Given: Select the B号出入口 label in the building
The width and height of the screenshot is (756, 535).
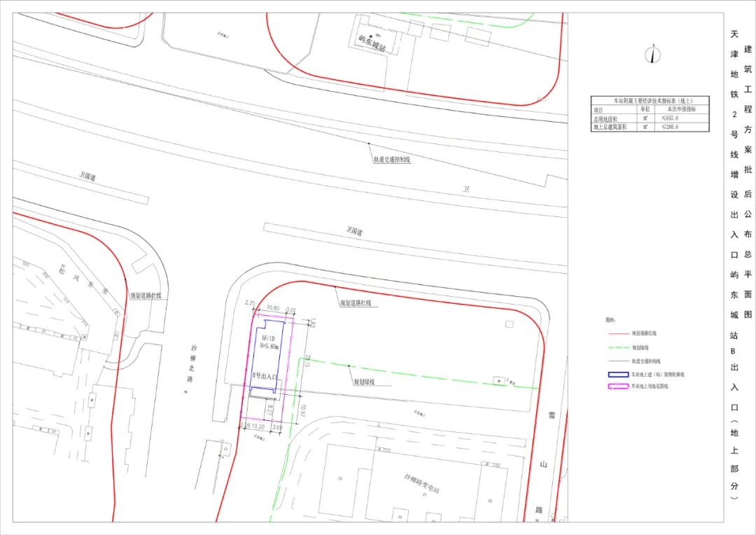Looking at the screenshot, I should [x=265, y=377].
